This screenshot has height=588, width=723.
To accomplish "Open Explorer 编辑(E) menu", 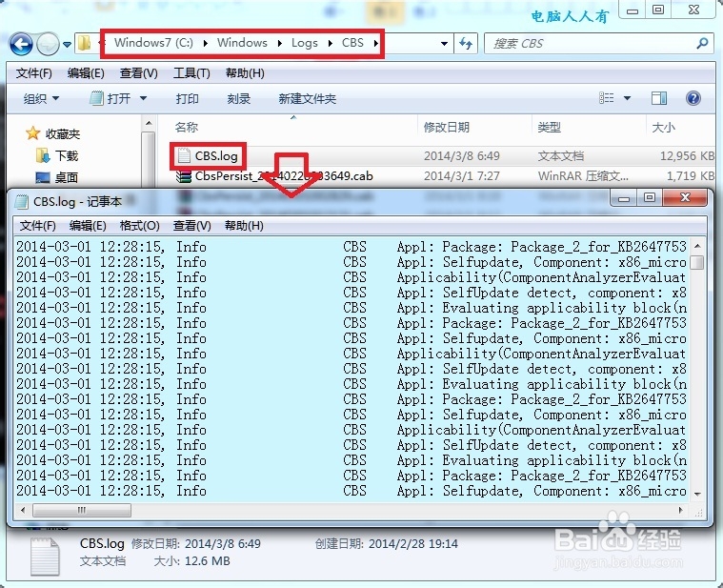I will 86,72.
